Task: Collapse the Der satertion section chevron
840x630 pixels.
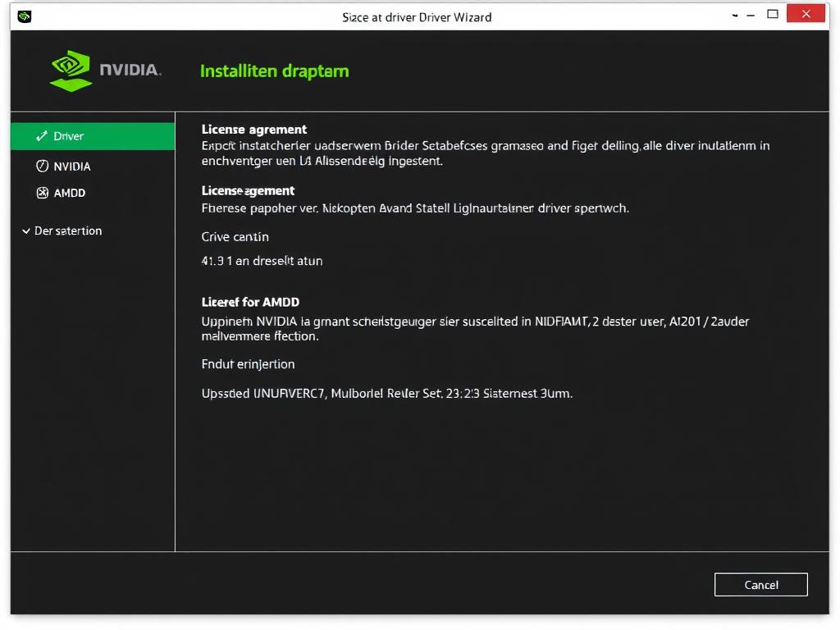Action: pyautogui.click(x=25, y=231)
